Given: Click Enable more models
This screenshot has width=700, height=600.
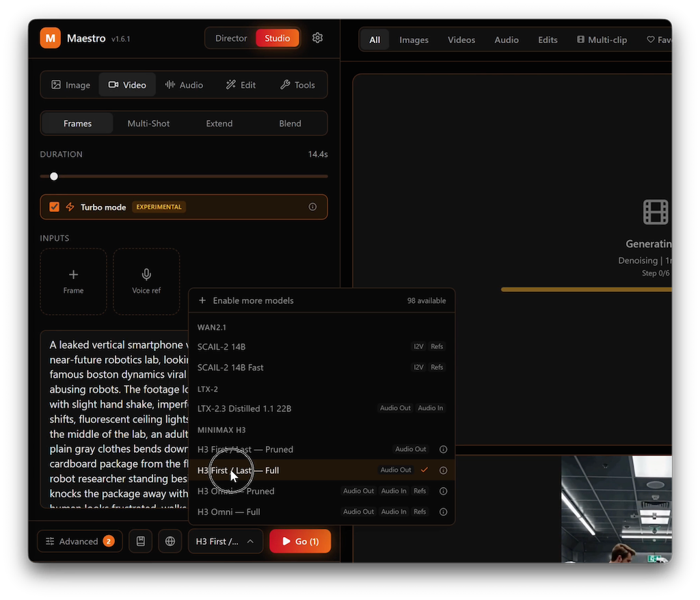Looking at the screenshot, I should coord(321,300).
